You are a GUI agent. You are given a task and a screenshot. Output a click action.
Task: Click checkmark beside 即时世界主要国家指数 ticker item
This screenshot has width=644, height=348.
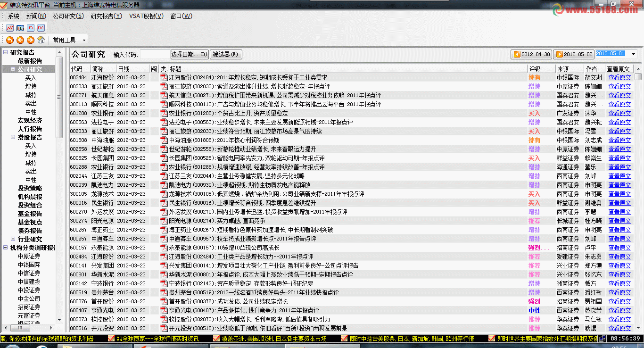[x=492, y=339]
